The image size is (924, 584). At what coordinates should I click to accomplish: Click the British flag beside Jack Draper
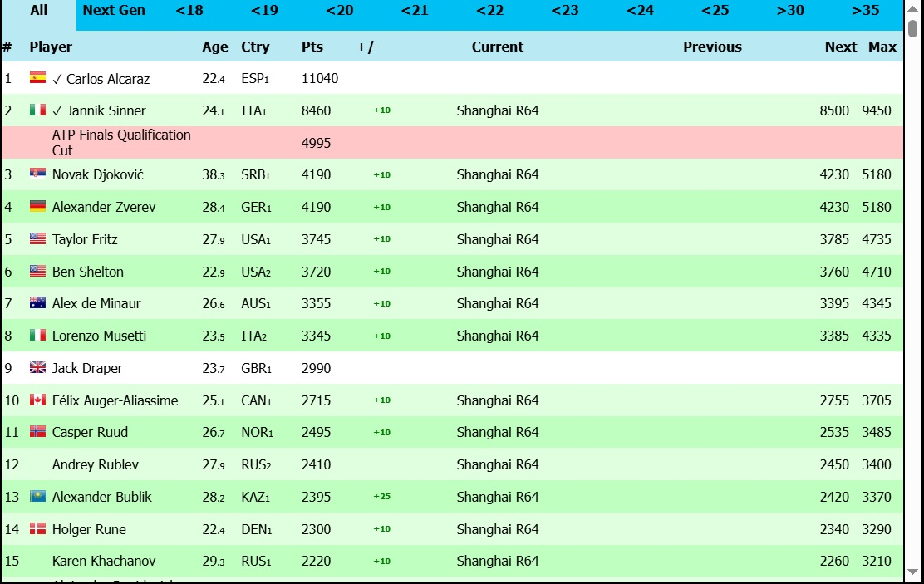37,368
